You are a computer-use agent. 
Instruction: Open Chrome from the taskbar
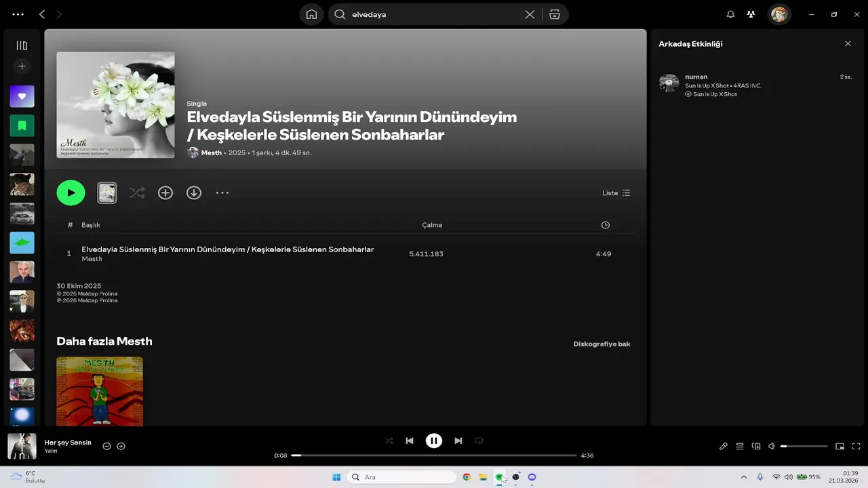pos(467,477)
